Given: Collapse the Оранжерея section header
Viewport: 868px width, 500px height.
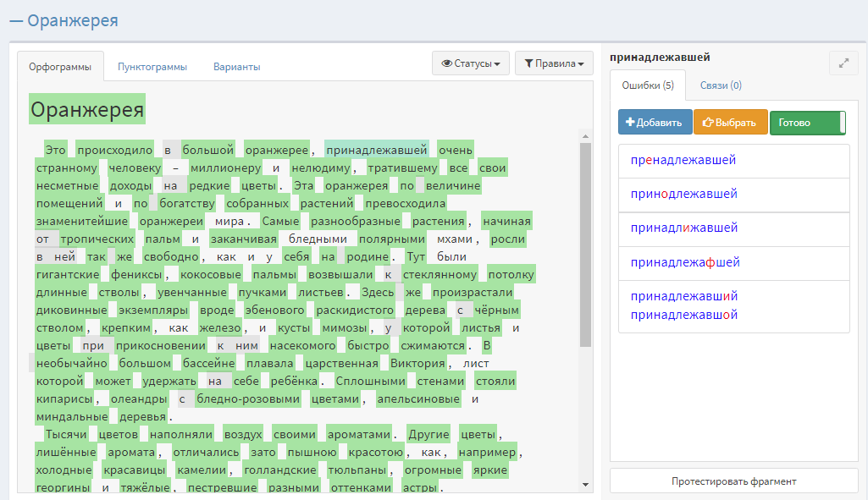Looking at the screenshot, I should click(x=64, y=20).
